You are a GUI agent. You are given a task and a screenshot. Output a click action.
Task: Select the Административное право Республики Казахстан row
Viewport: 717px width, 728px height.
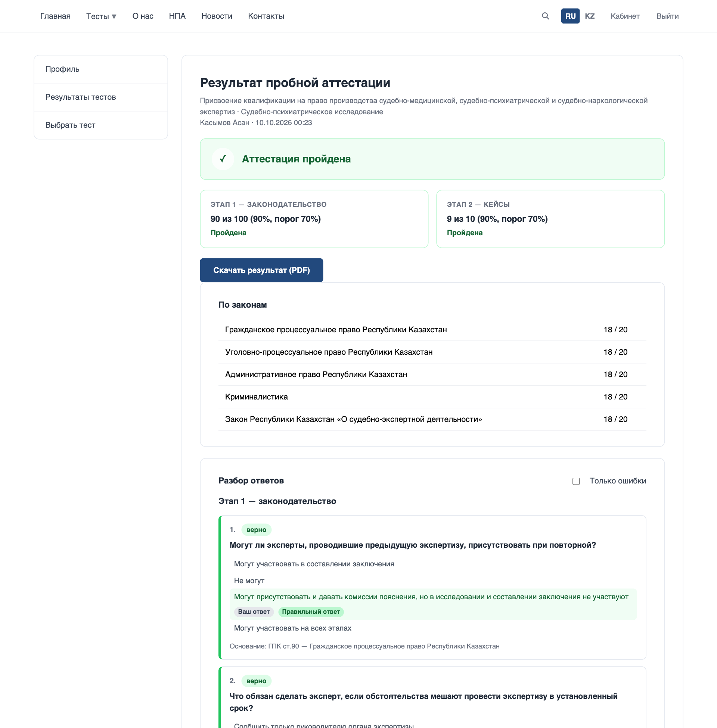[x=432, y=374]
